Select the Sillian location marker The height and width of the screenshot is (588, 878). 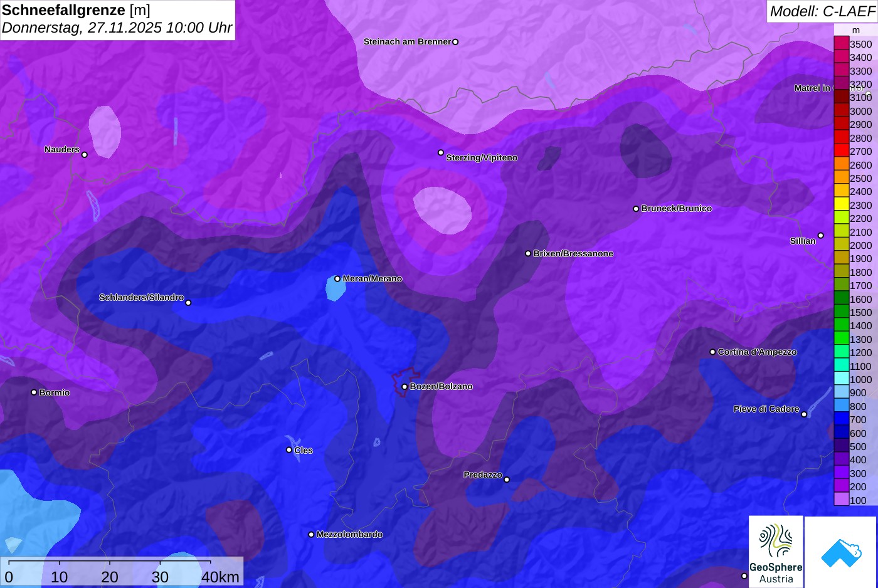tap(821, 236)
